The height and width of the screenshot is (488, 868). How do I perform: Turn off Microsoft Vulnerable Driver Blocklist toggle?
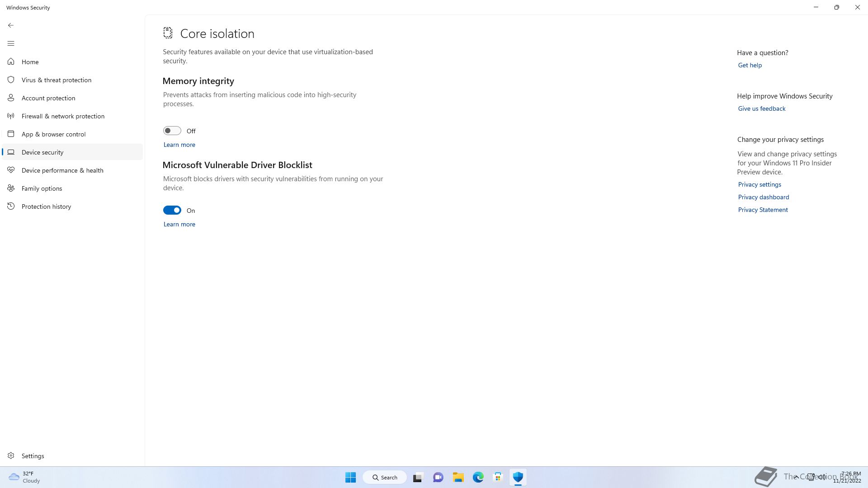point(172,210)
